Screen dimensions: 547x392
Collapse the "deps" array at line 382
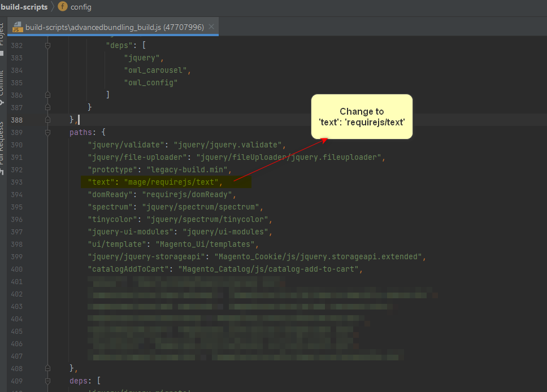point(47,45)
